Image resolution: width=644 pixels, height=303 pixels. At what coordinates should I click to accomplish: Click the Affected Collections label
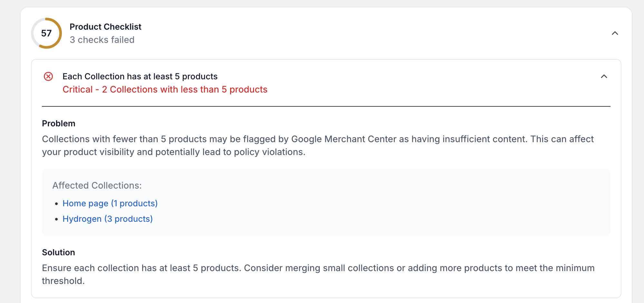(97, 185)
